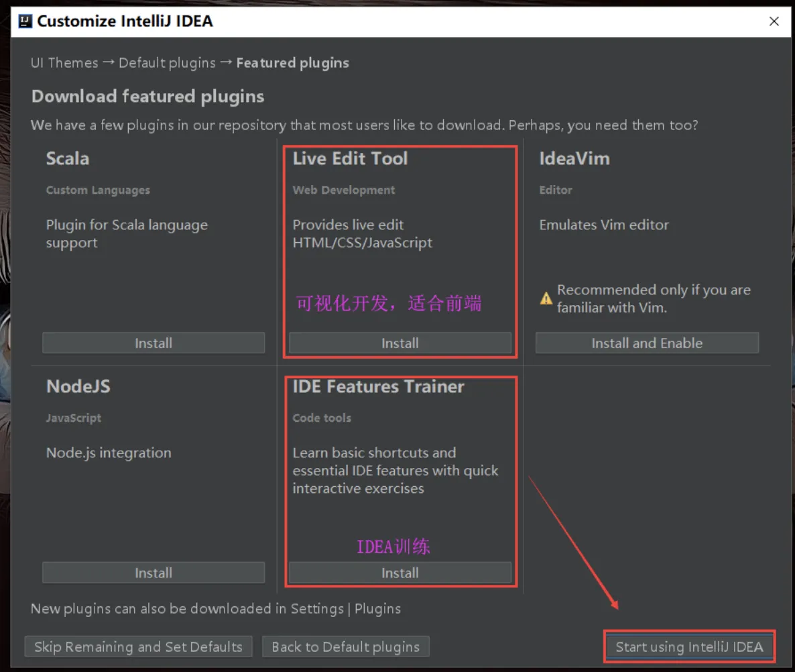Click the IdeaVim plugin title

tap(574, 158)
